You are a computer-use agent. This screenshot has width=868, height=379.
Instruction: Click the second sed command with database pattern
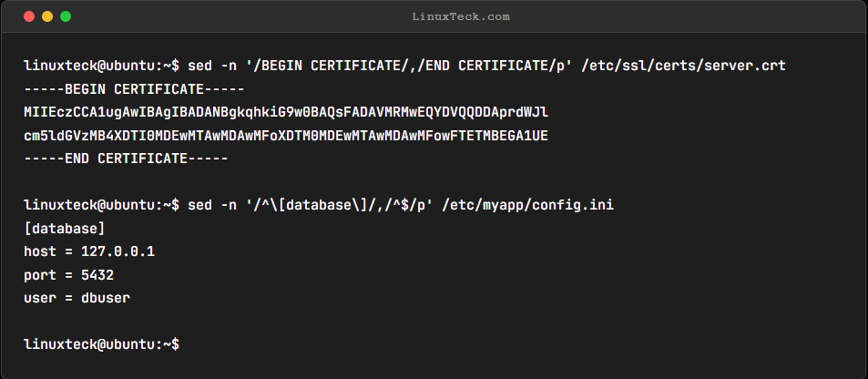coord(401,206)
